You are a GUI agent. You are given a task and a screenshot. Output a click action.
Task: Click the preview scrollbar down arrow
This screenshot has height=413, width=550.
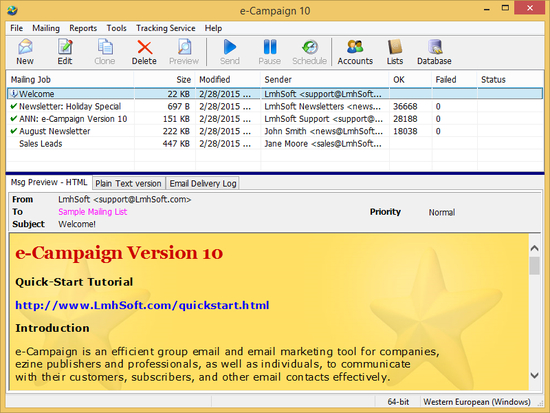(534, 375)
